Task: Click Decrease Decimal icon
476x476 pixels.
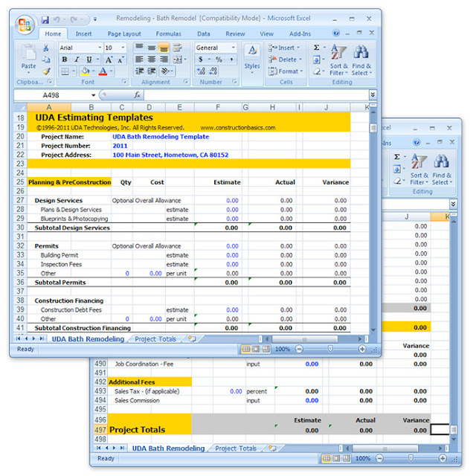Action: click(213, 71)
